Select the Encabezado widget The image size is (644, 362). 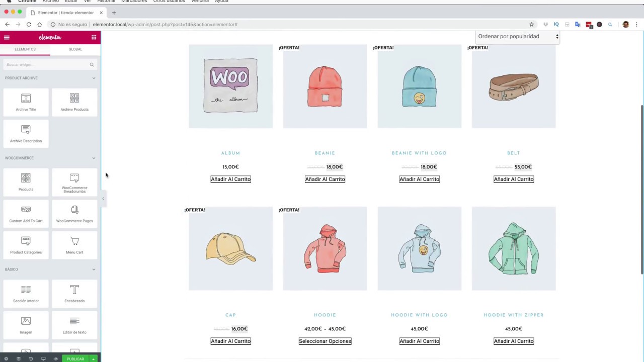(x=74, y=294)
